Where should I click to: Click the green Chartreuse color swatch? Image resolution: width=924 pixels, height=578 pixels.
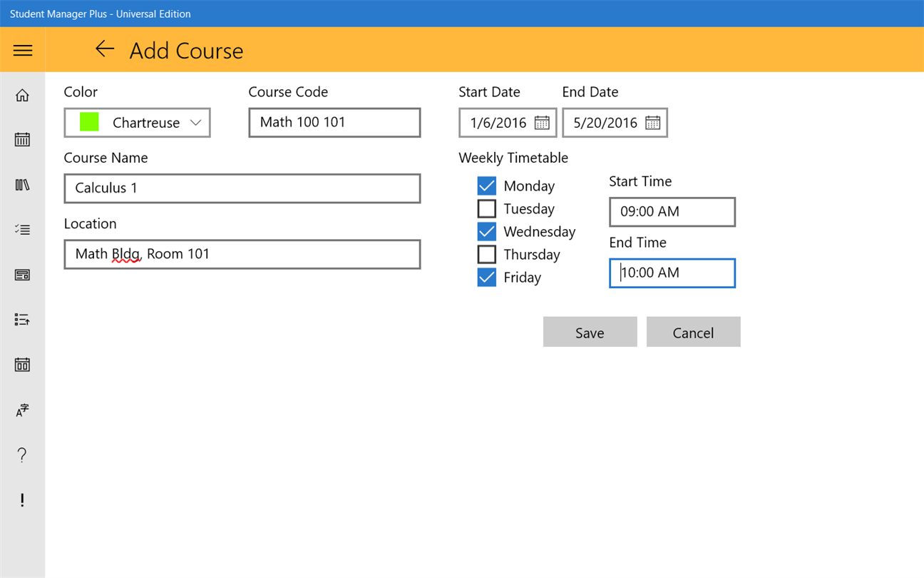[89, 122]
